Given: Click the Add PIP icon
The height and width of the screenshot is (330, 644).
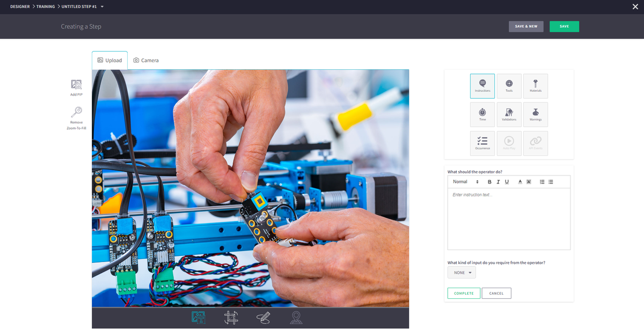Looking at the screenshot, I should click(76, 85).
